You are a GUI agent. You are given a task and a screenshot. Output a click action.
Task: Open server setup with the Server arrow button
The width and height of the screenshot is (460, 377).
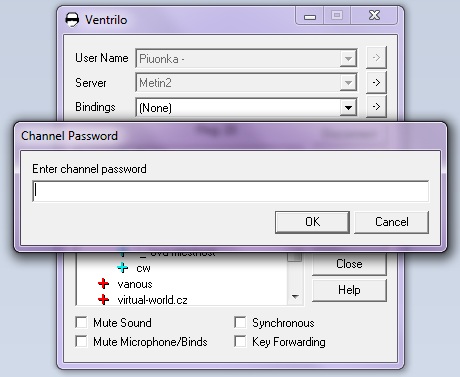pyautogui.click(x=376, y=82)
